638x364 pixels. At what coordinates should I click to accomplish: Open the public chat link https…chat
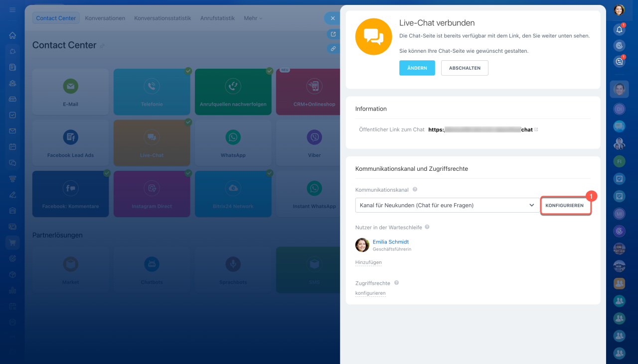(x=480, y=129)
